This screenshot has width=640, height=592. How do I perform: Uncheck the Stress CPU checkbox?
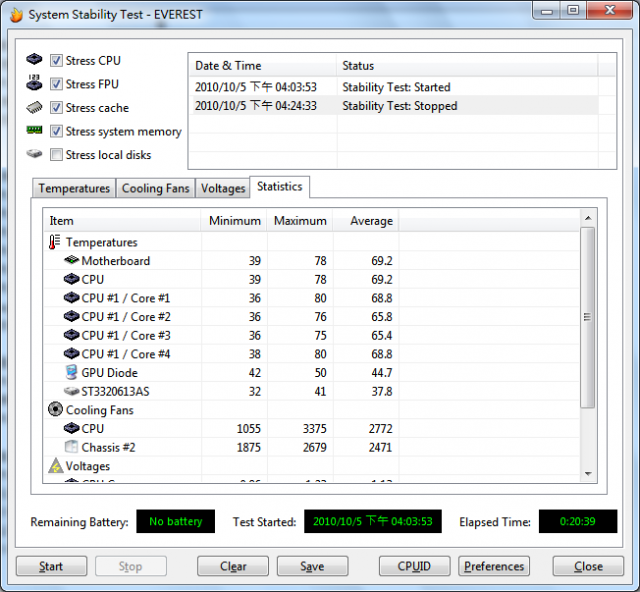point(56,60)
